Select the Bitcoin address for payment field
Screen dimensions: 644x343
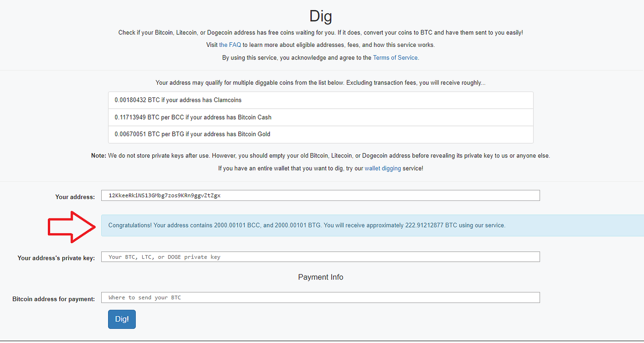pos(321,297)
